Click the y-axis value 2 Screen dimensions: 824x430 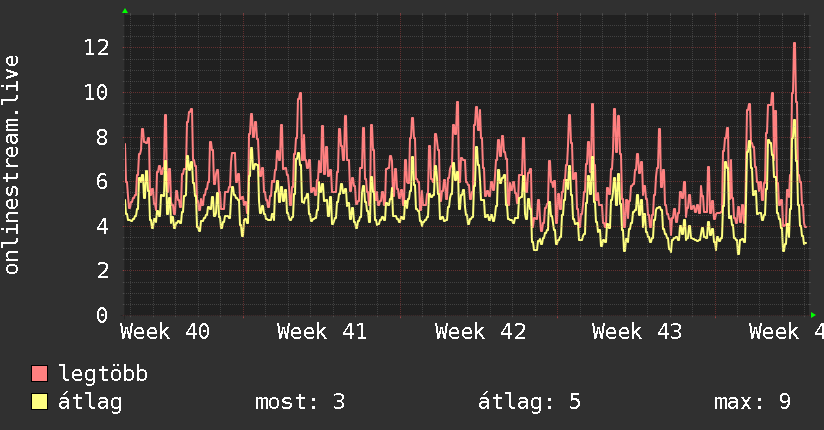tap(102, 271)
